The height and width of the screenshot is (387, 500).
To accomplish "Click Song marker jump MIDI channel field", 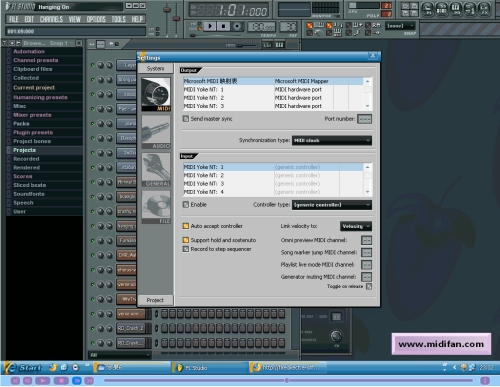I will point(367,252).
